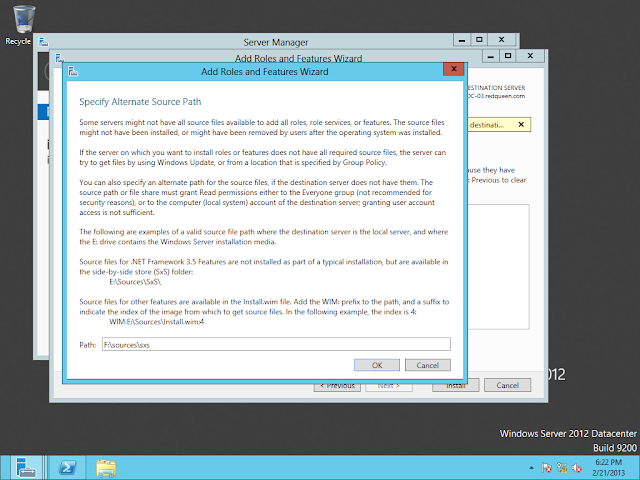Close the Server Manager window
640x480 pixels.
(x=502, y=40)
